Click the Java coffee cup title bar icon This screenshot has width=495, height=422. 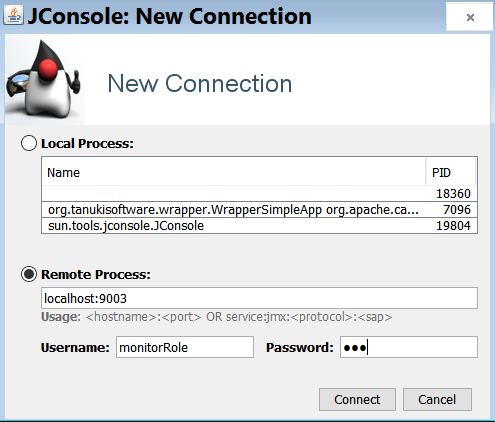(x=13, y=15)
